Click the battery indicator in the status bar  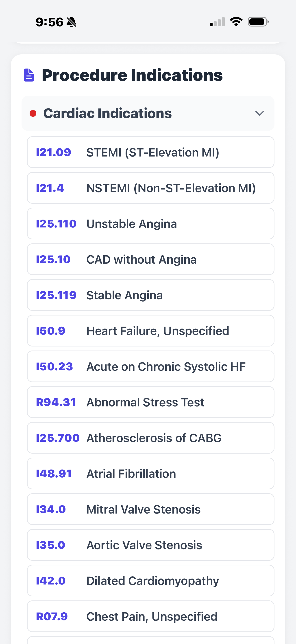(x=258, y=22)
